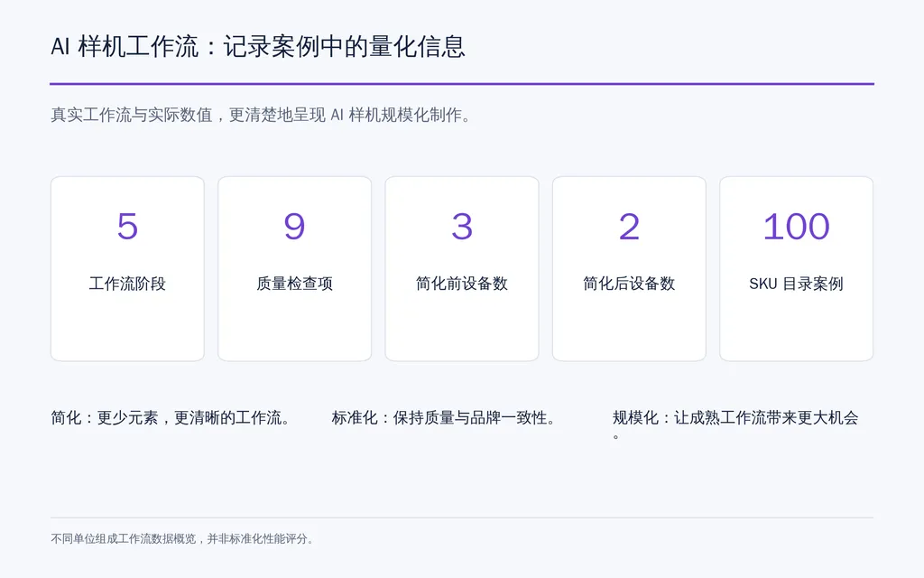Click the slide title 'AI 样机工作流：记录案例中的量化信息'
Screen dimensions: 924x578
(258, 47)
